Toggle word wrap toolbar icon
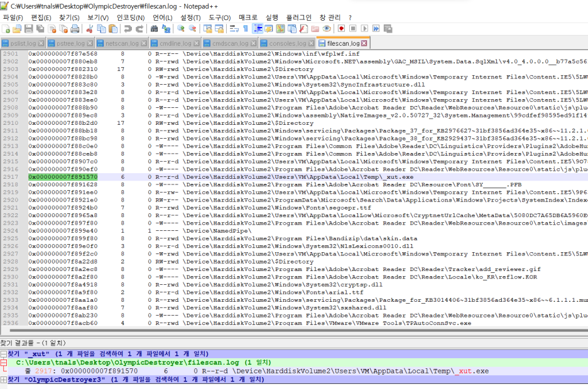 click(x=234, y=29)
